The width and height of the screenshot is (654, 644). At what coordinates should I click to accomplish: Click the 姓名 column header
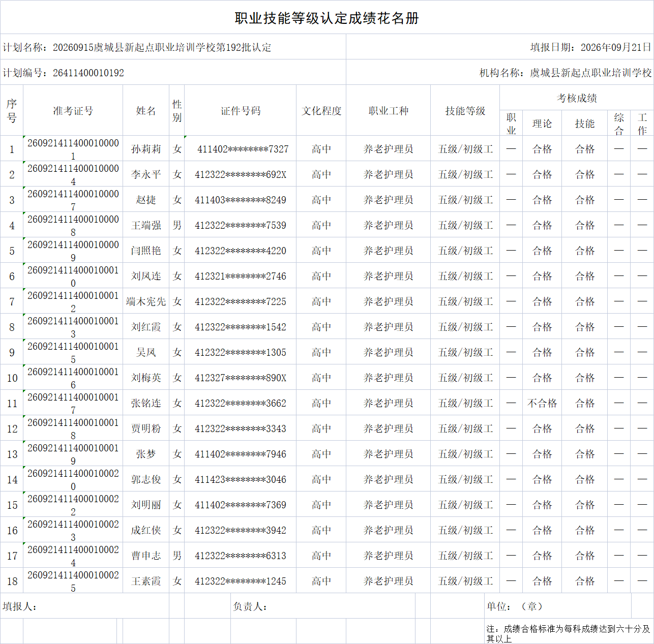point(146,110)
